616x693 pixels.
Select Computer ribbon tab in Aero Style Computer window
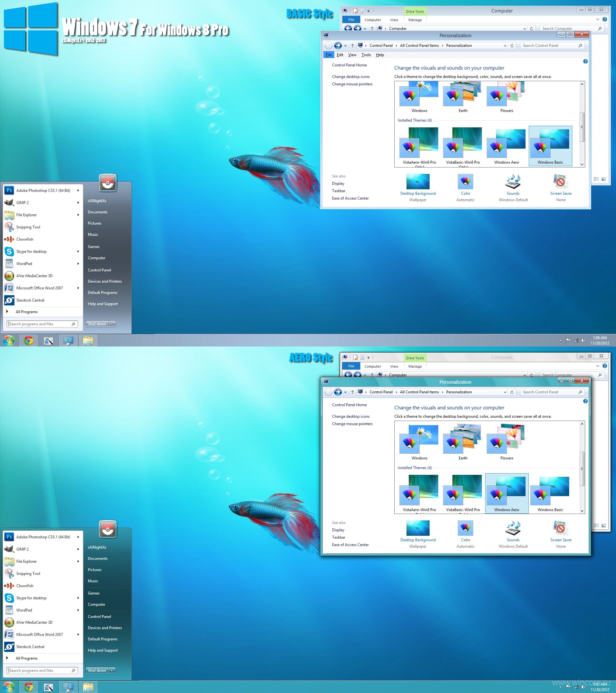(x=372, y=366)
